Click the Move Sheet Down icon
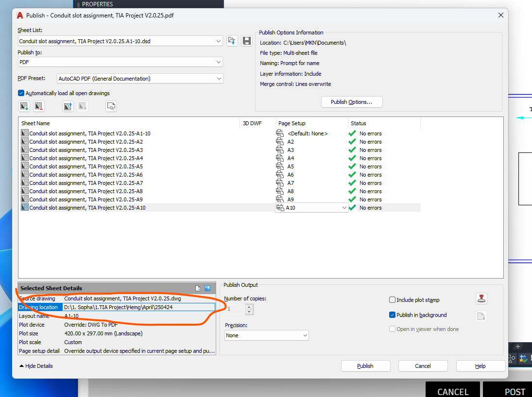The width and height of the screenshot is (532, 397). [83, 106]
